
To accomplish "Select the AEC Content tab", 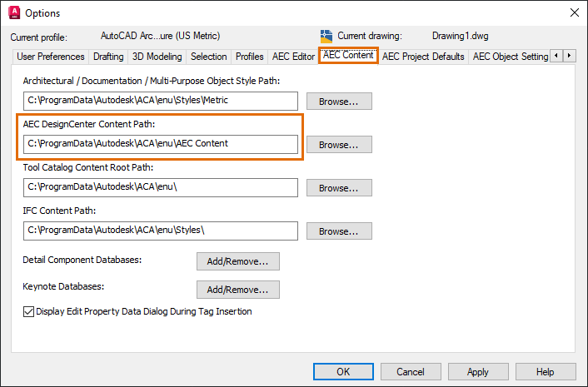I will coord(348,56).
